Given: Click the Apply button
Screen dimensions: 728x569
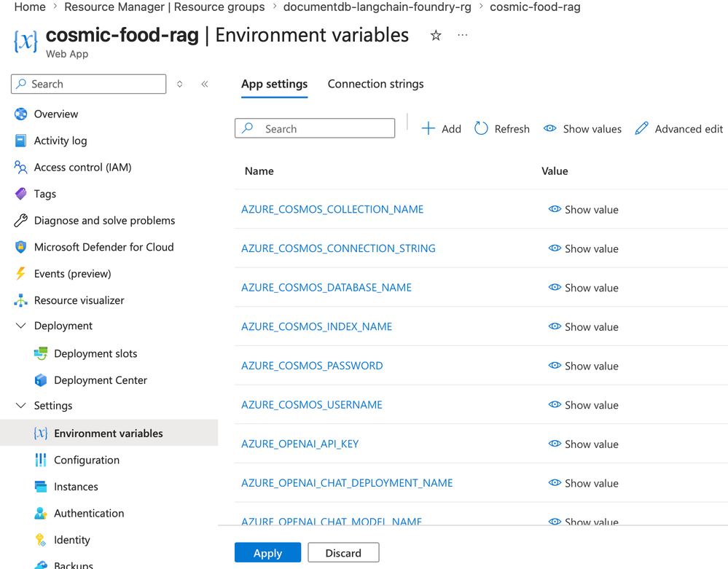Looking at the screenshot, I should click(267, 553).
